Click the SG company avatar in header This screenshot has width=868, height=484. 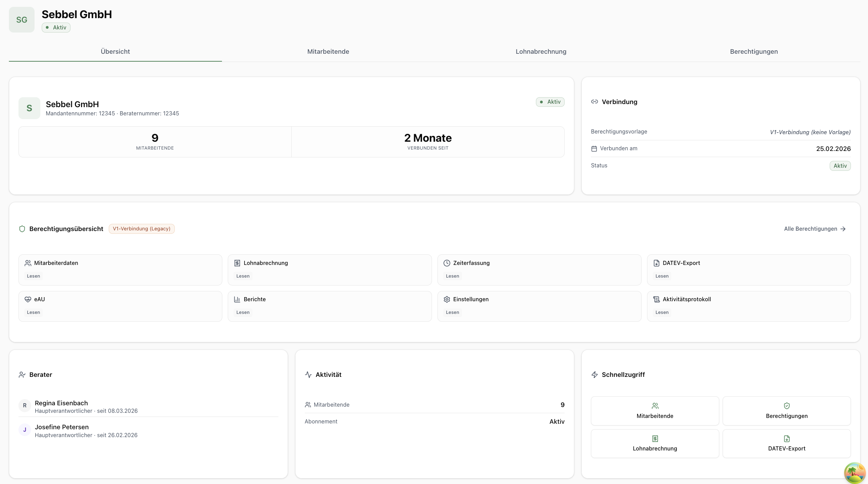click(x=22, y=20)
